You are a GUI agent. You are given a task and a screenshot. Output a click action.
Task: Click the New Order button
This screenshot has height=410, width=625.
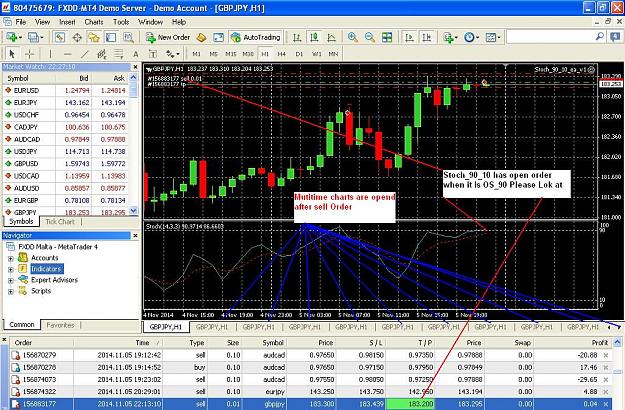(x=168, y=37)
